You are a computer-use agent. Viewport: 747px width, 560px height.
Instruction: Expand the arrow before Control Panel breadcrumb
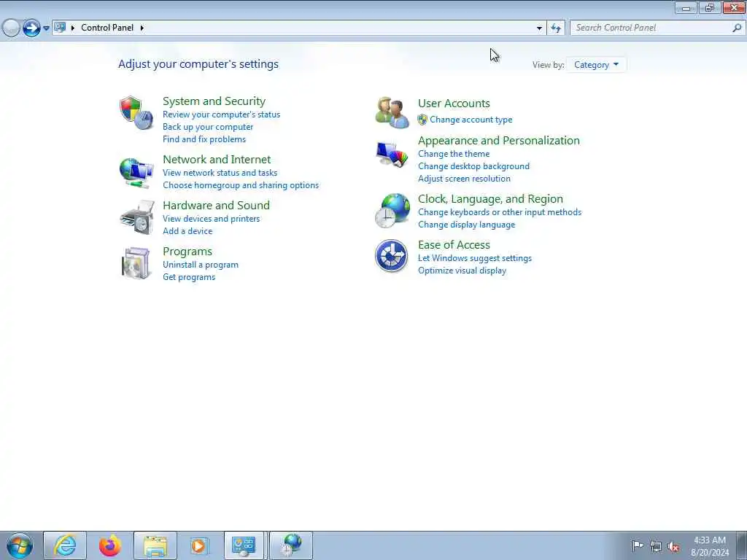click(73, 28)
